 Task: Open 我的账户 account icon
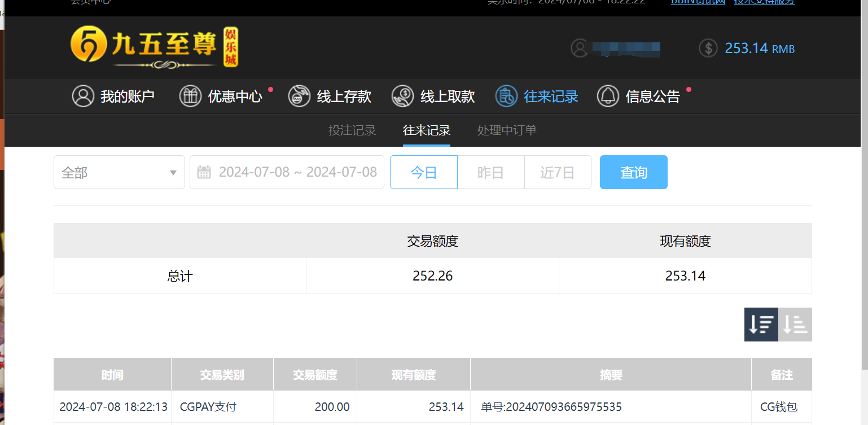coord(83,96)
